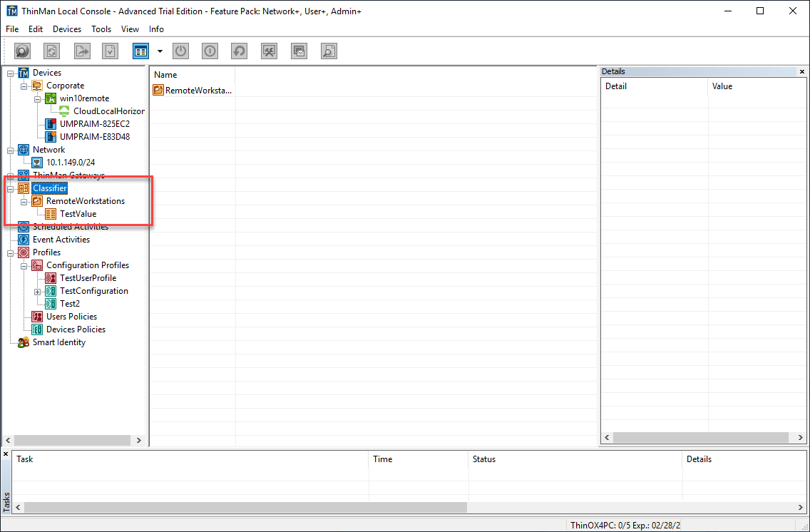The image size is (810, 532).
Task: Click the document checkmark toolbar icon
Action: coord(110,51)
